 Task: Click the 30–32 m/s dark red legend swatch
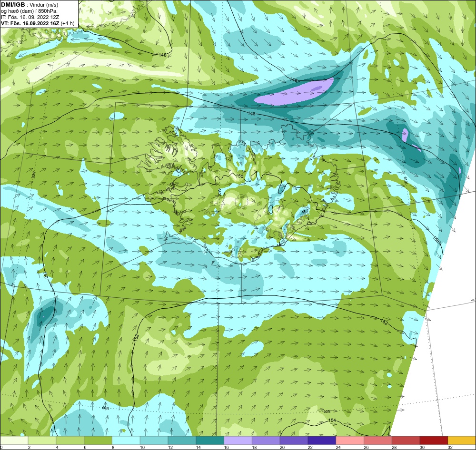(434, 440)
